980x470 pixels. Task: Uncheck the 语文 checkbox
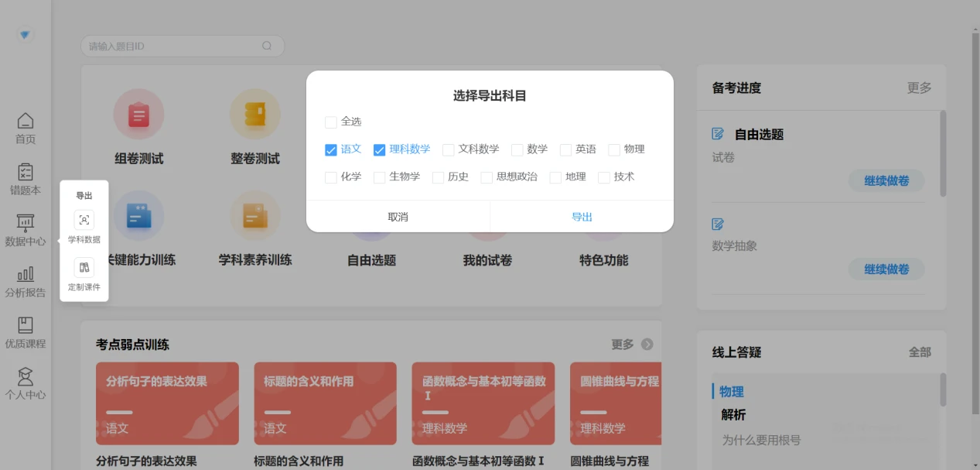331,149
